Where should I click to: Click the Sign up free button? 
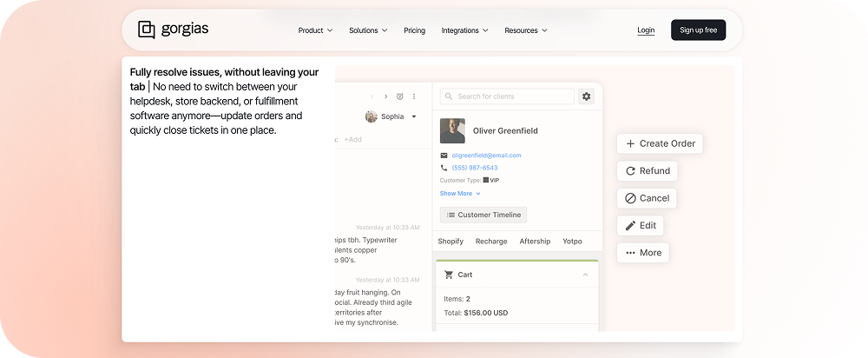click(698, 30)
